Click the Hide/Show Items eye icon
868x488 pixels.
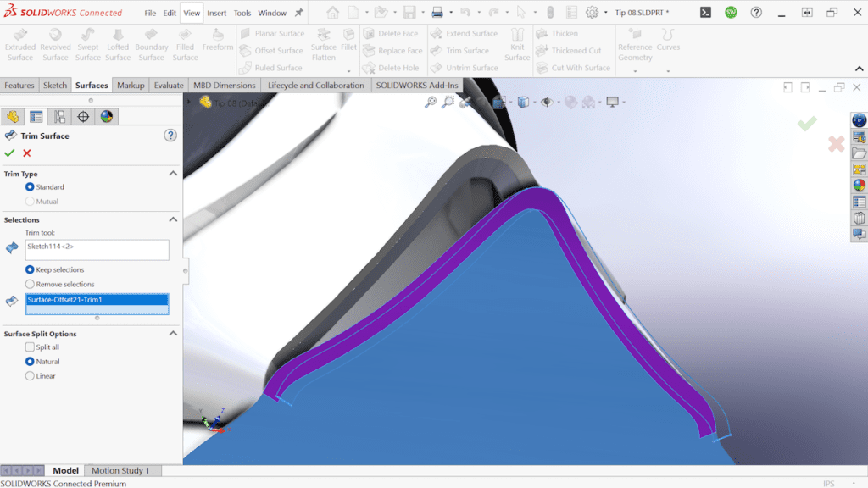[x=547, y=102]
